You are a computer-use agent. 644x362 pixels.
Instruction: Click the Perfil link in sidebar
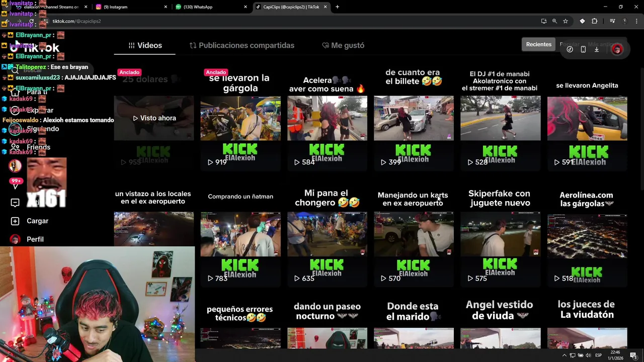coord(35,239)
